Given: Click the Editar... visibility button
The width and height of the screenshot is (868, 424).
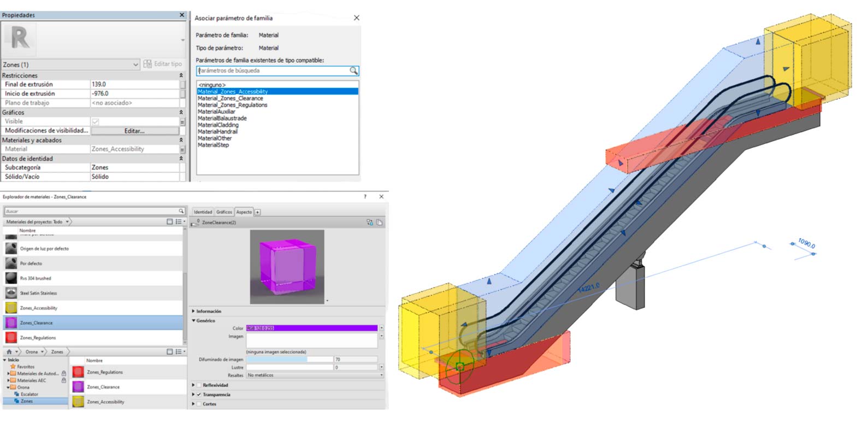Looking at the screenshot, I should tap(134, 131).
